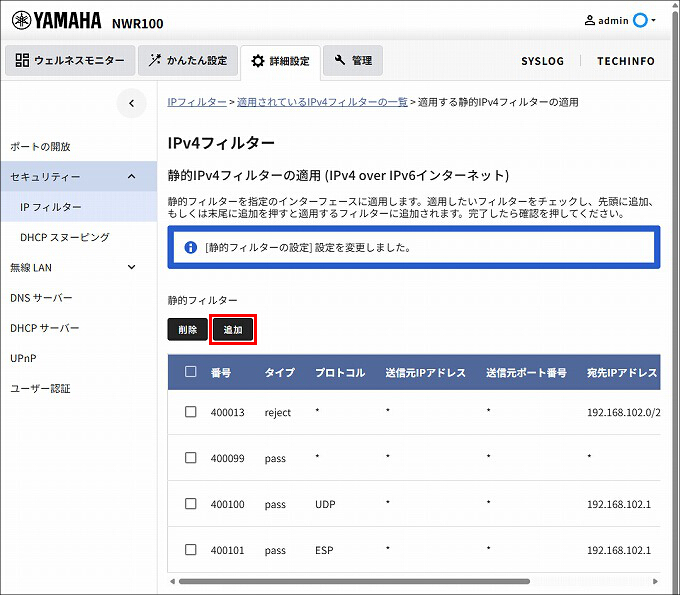
Task: Click the gear icon on 詳細設定
Action: pos(258,61)
